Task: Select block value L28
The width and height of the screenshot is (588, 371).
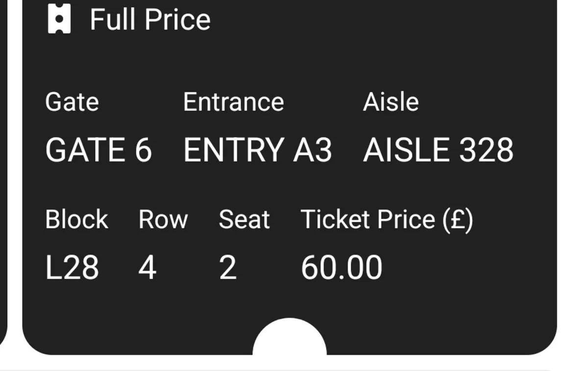Action: 72,268
